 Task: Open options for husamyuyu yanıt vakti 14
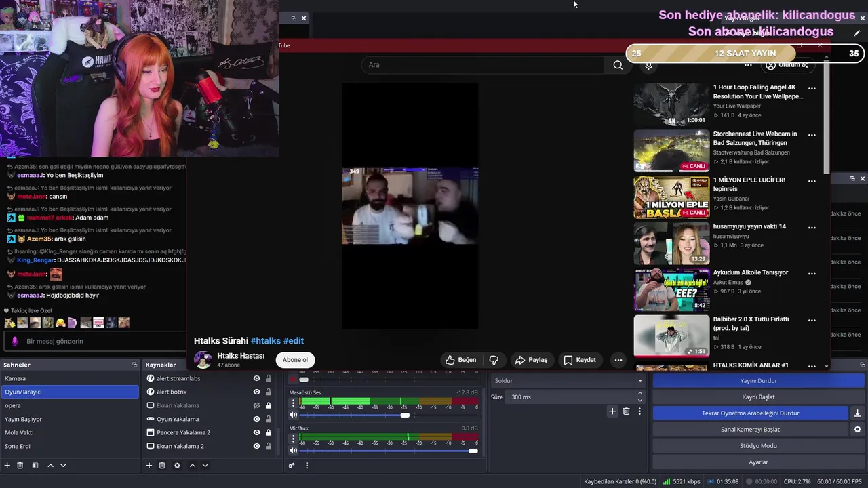(812, 227)
